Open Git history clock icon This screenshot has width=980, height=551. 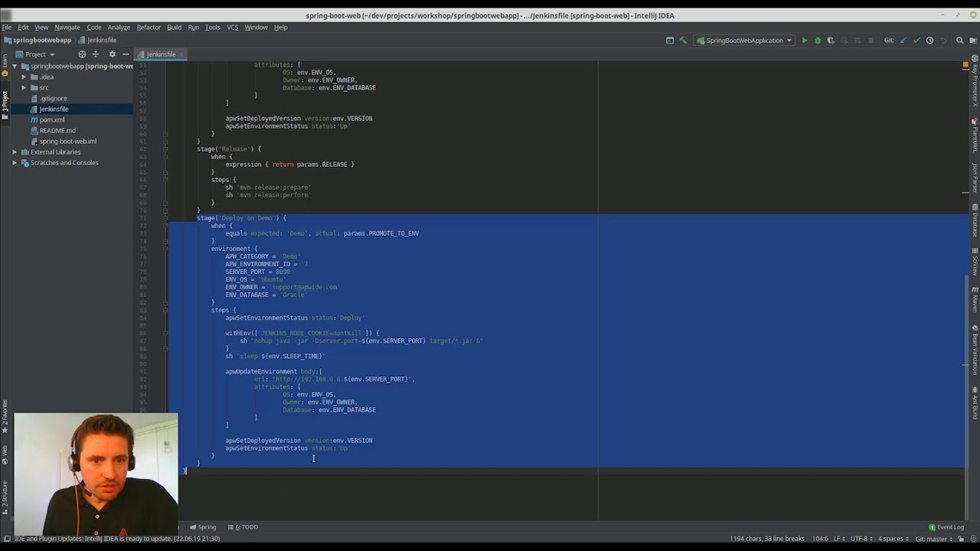[929, 41]
